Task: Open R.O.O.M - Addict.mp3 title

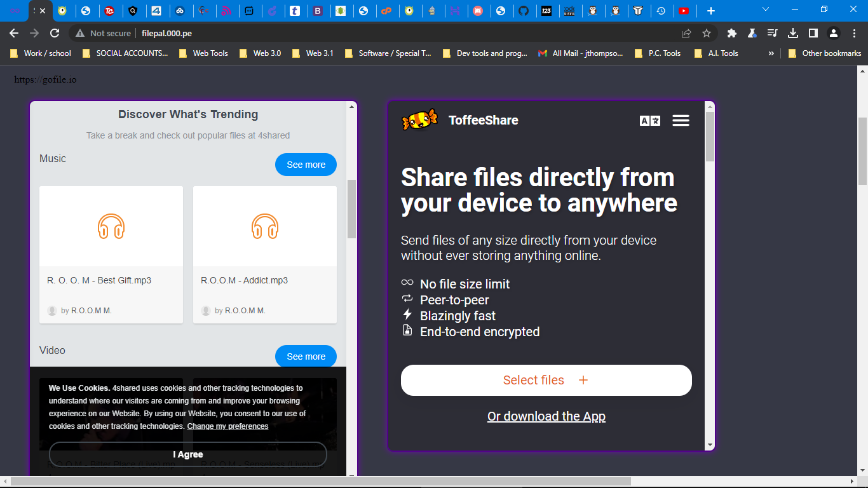Action: [x=244, y=280]
